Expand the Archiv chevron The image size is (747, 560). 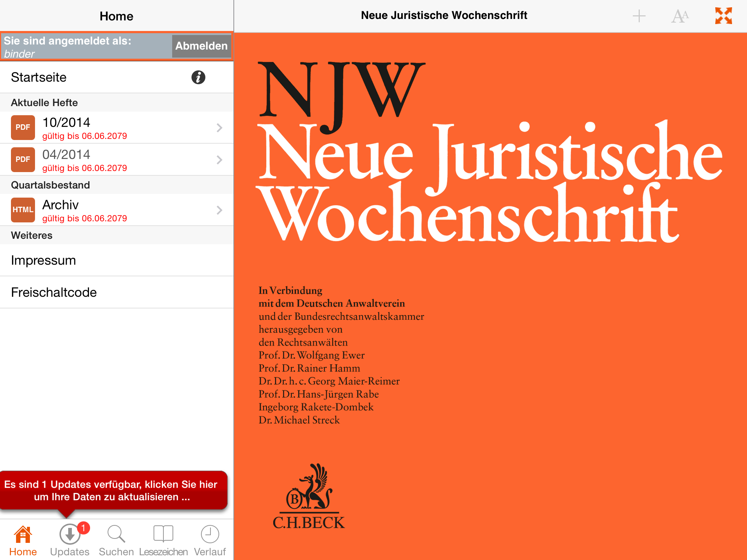[219, 210]
